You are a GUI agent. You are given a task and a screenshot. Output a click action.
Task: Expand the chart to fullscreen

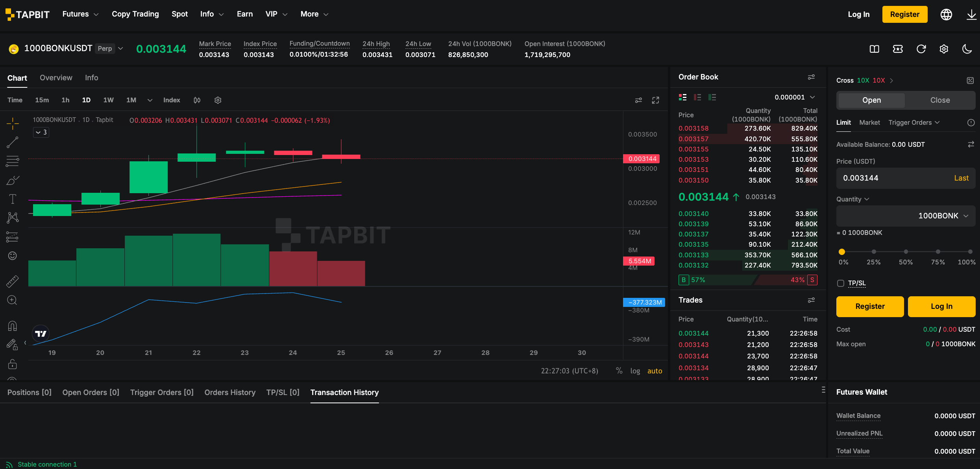[x=655, y=100]
